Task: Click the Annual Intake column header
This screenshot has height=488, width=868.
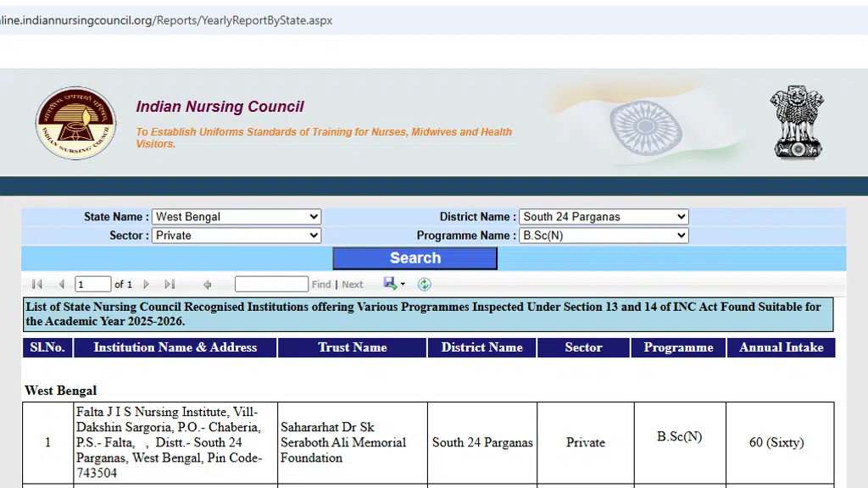Action: 781,347
